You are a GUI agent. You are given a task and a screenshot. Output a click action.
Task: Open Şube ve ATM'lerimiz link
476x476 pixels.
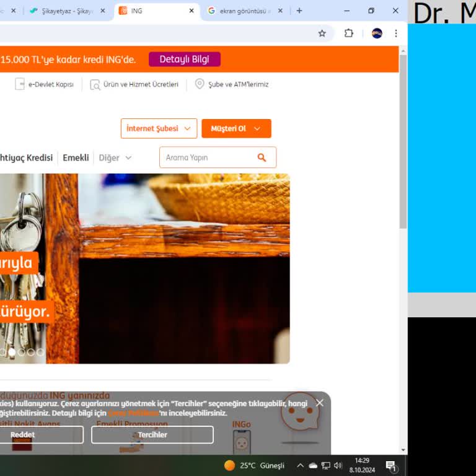click(238, 84)
